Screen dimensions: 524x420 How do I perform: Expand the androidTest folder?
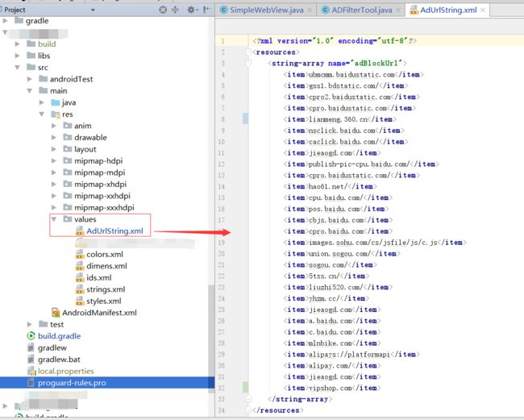coord(29,79)
